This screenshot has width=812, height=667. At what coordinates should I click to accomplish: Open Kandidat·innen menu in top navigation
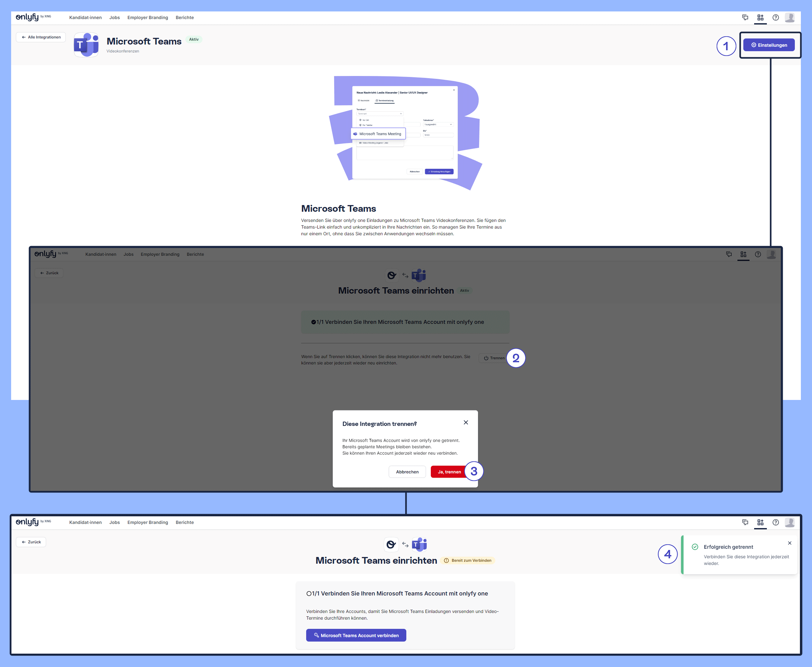85,18
